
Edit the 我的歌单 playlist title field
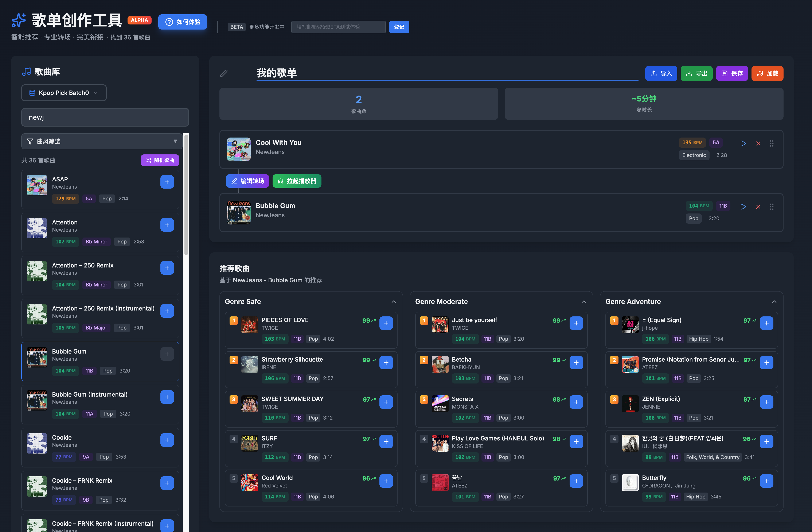pyautogui.click(x=447, y=73)
